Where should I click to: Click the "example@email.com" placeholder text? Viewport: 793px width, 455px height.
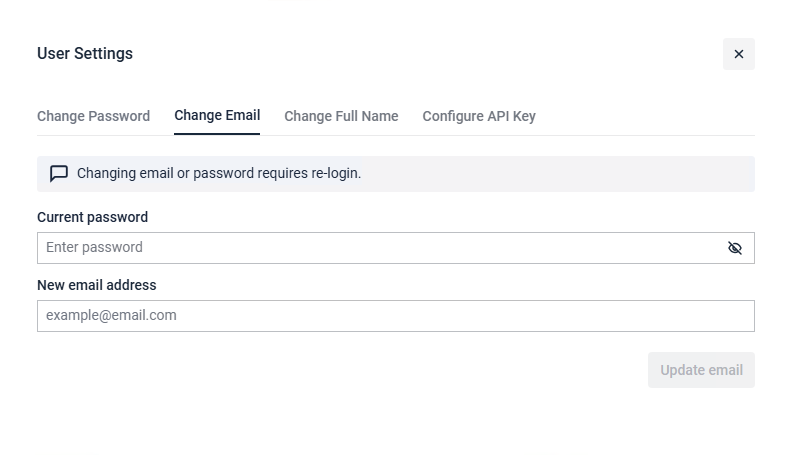tap(111, 316)
